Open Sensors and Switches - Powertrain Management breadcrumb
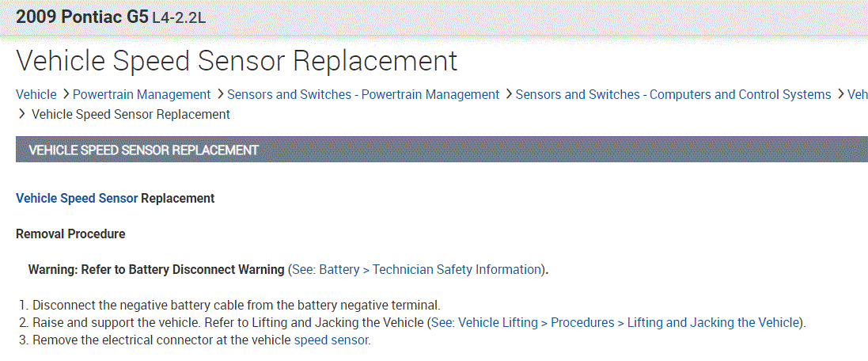This screenshot has height=361, width=868. point(363,94)
